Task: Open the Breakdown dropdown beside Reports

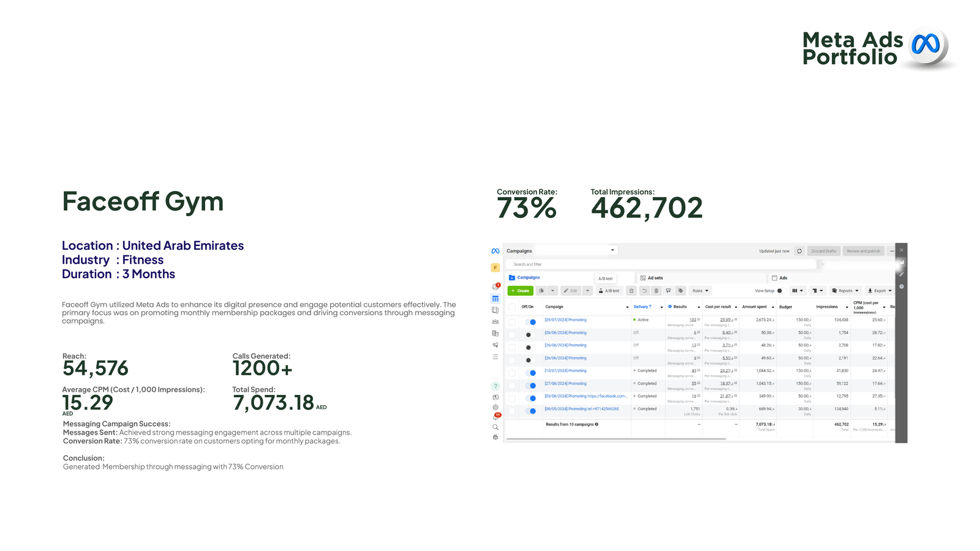Action: [x=817, y=291]
